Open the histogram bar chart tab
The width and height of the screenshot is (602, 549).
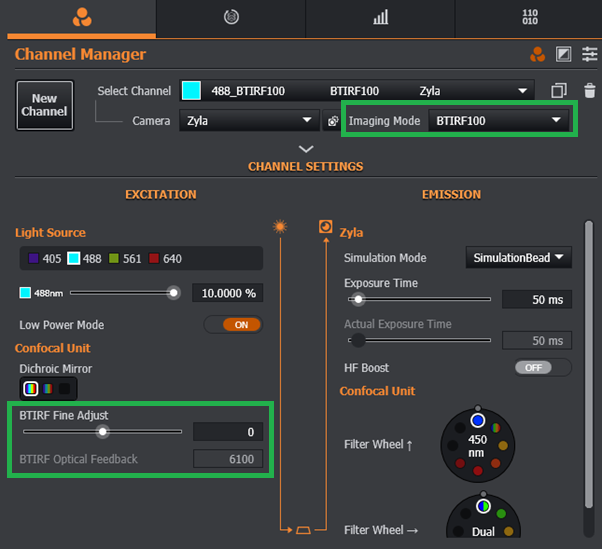pos(380,17)
